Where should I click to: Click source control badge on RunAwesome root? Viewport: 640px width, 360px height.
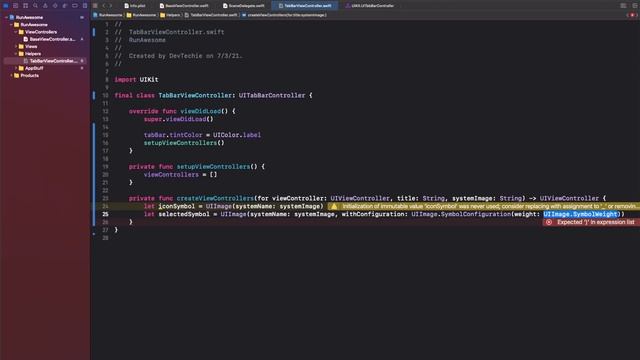[82, 18]
